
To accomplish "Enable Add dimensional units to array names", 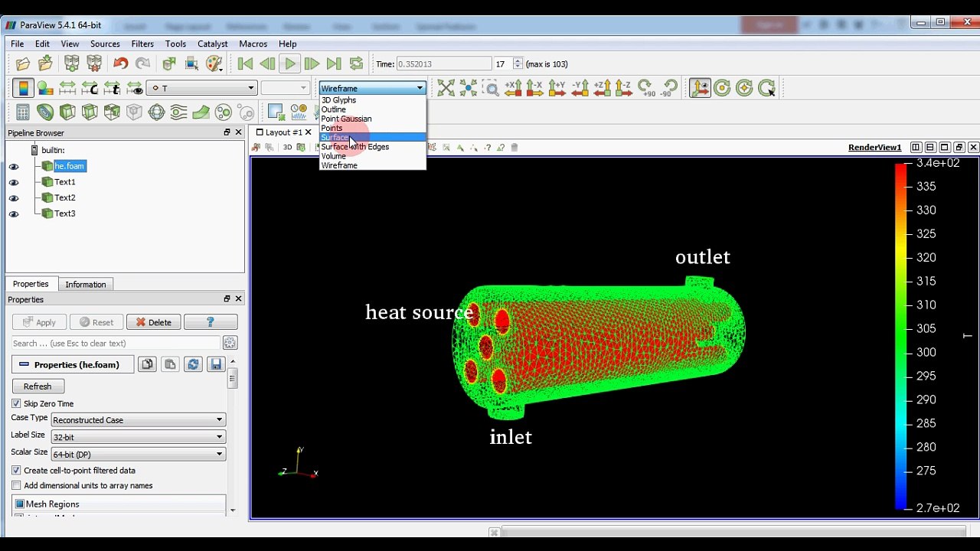I will click(x=16, y=486).
